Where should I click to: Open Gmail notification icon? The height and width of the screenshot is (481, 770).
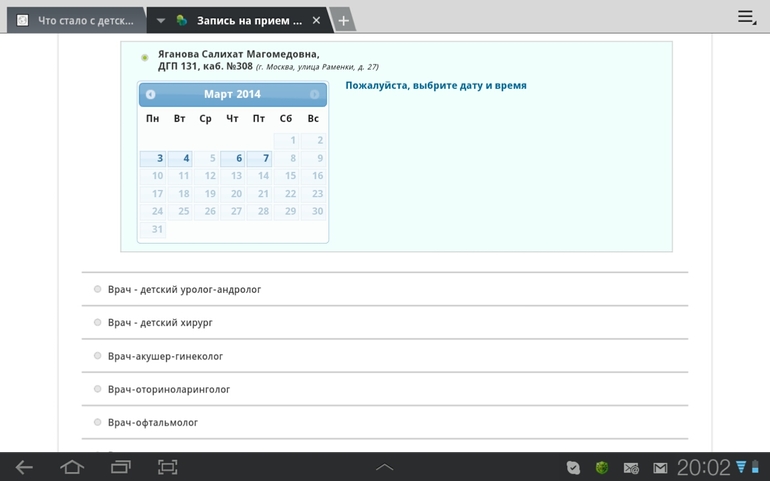tap(660, 468)
